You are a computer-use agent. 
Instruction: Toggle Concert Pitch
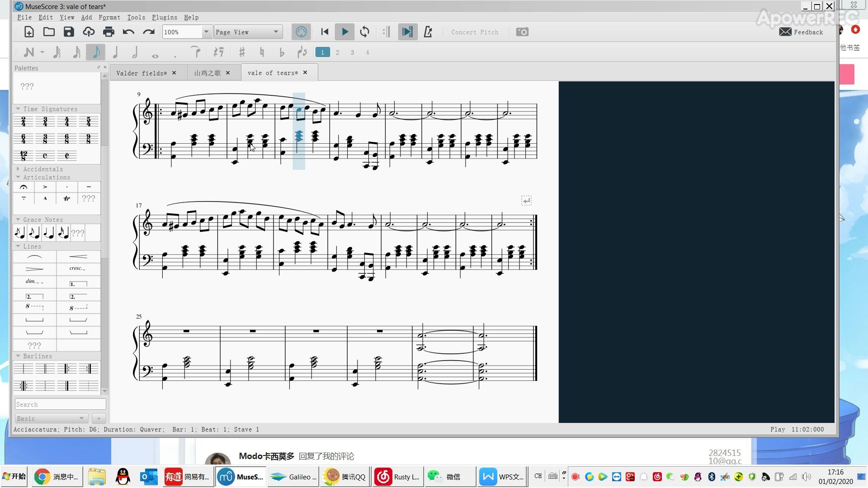[x=475, y=33]
